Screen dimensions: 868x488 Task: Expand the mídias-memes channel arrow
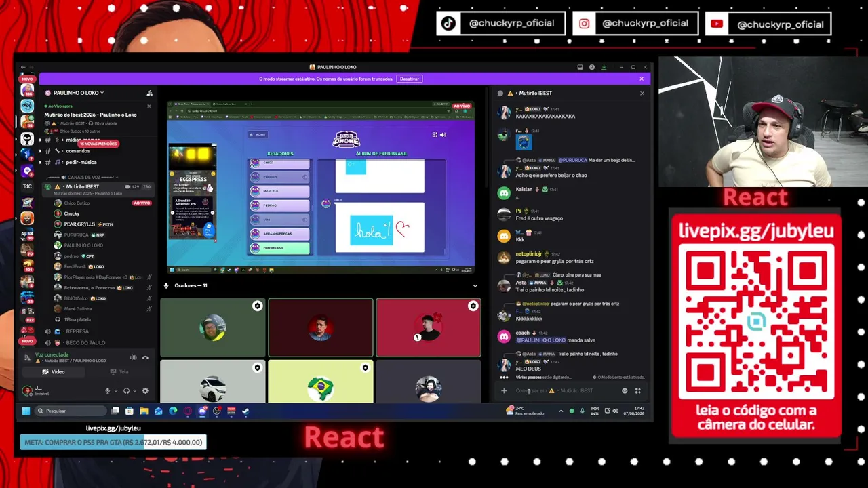pos(40,140)
